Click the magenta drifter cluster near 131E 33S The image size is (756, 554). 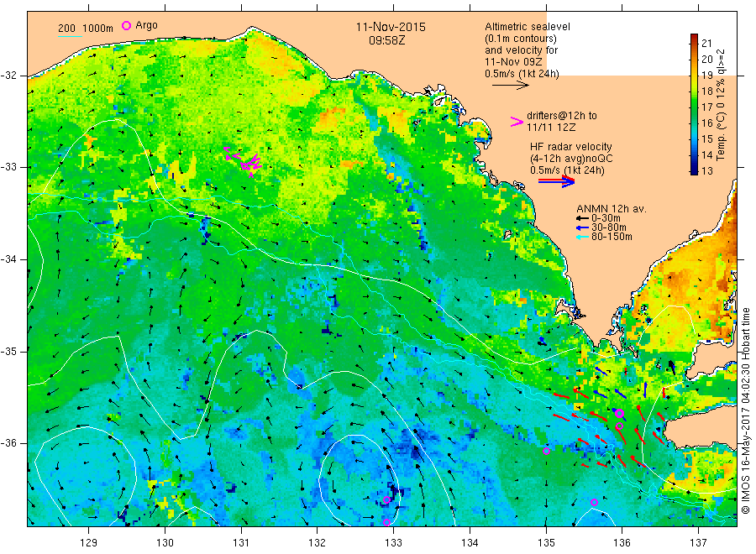(x=244, y=161)
